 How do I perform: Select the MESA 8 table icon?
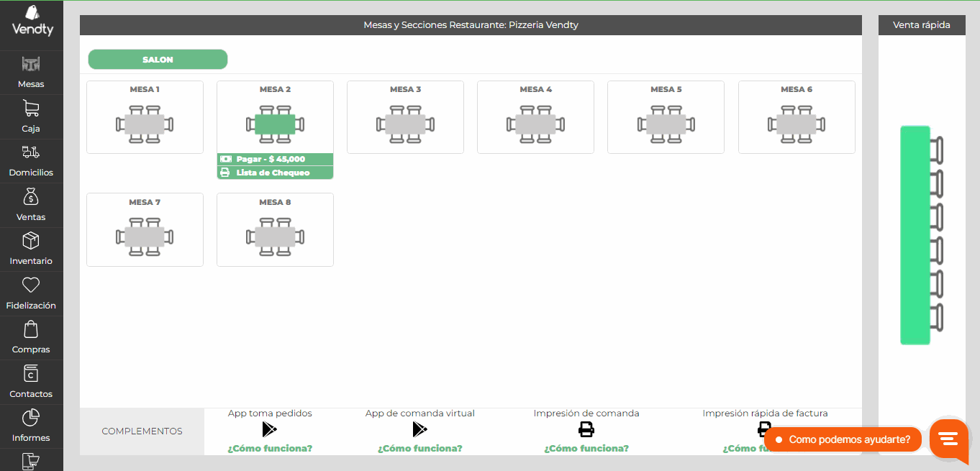tap(275, 237)
